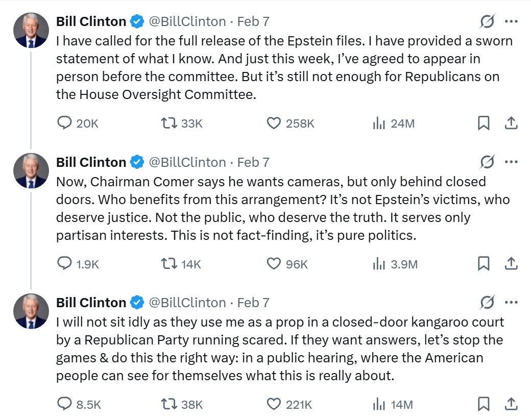The image size is (531, 420).
Task: Click Feb 7 timestamp on third tweet
Action: click(253, 303)
